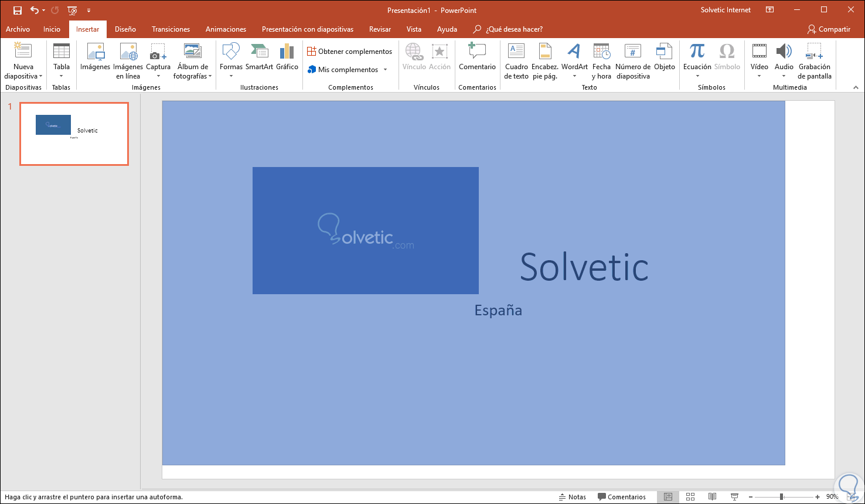This screenshot has width=865, height=504.
Task: Add a Comentario
Action: (477, 57)
